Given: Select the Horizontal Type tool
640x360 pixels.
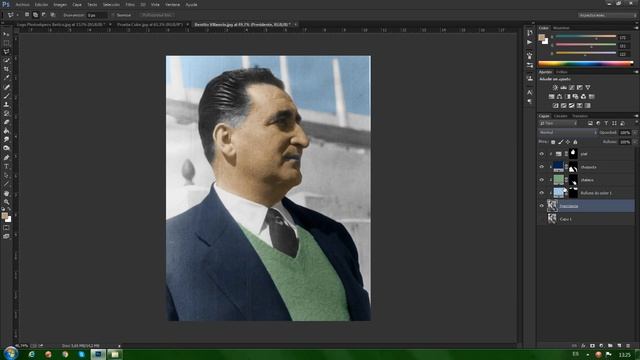Looking at the screenshot, I should click(6, 167).
